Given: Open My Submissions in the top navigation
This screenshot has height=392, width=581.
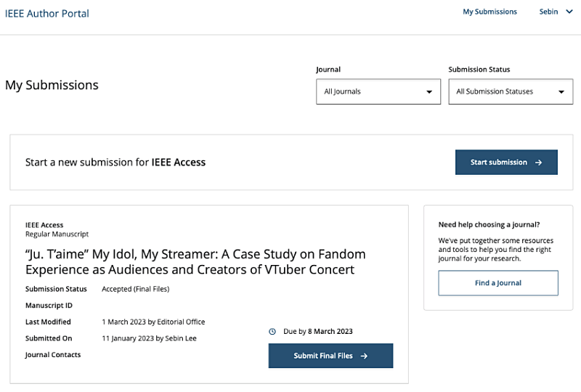Looking at the screenshot, I should (x=489, y=12).
